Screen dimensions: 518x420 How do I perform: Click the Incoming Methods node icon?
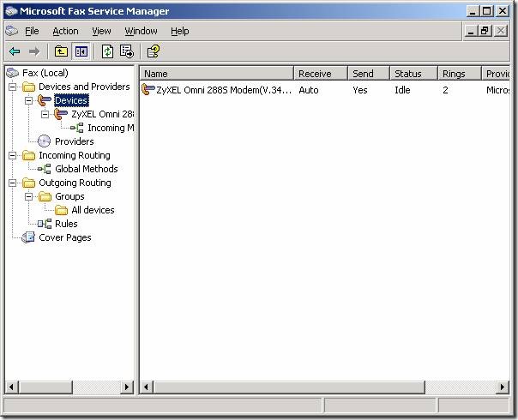pos(76,128)
